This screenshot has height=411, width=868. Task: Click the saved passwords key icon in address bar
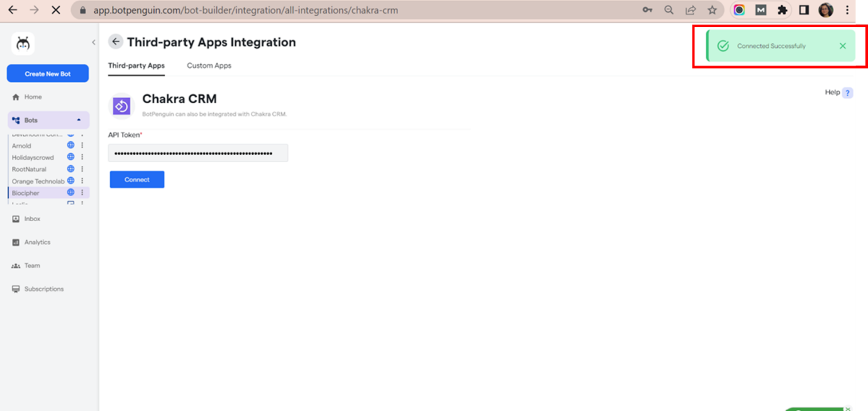point(647,10)
